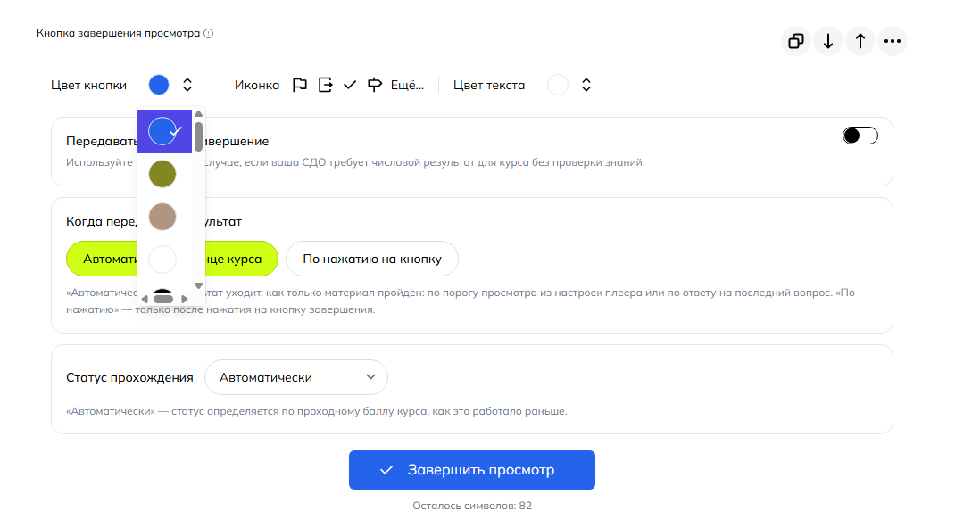Click the "Цвет текста" label
Screen dimensions: 980x528
pyautogui.click(x=489, y=85)
